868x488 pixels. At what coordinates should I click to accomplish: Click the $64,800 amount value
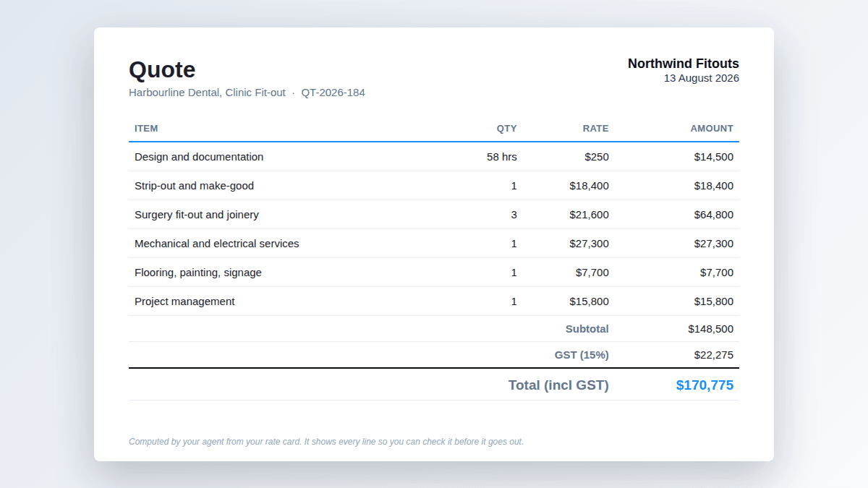[x=714, y=215]
